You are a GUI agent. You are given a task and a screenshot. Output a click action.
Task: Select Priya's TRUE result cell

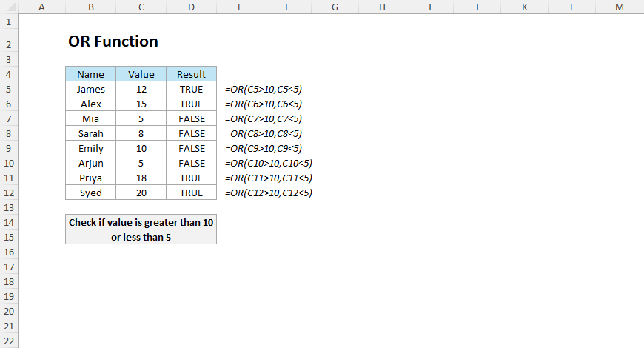pos(192,178)
